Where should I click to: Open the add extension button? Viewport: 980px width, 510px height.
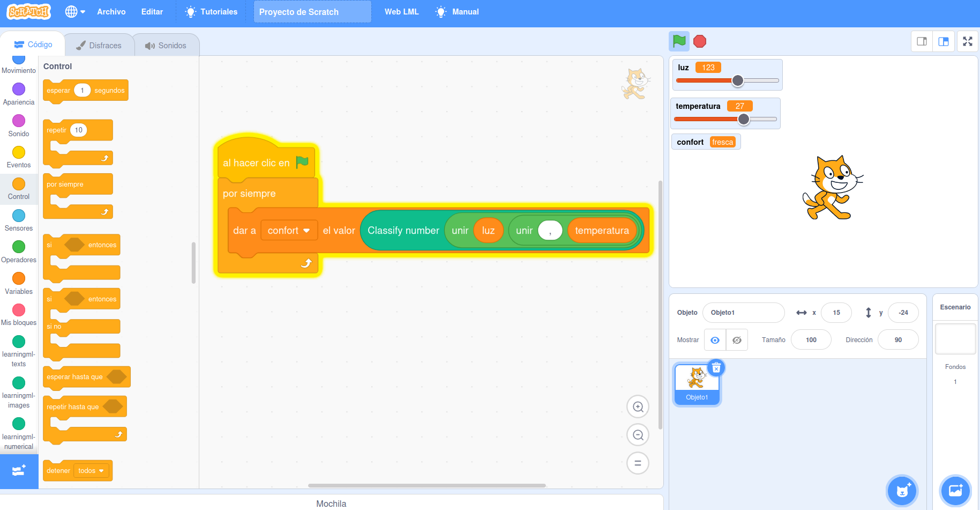(x=19, y=471)
